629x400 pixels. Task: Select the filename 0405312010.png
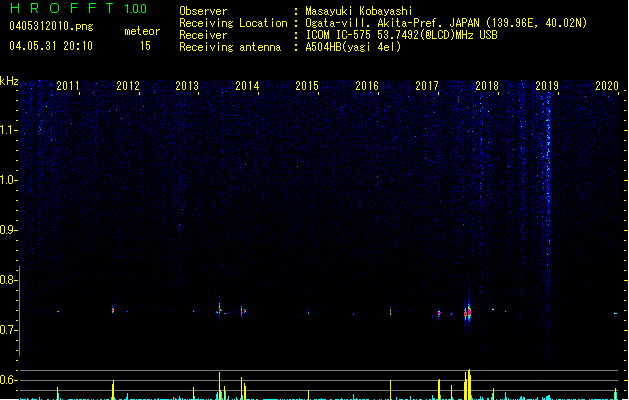coord(51,26)
